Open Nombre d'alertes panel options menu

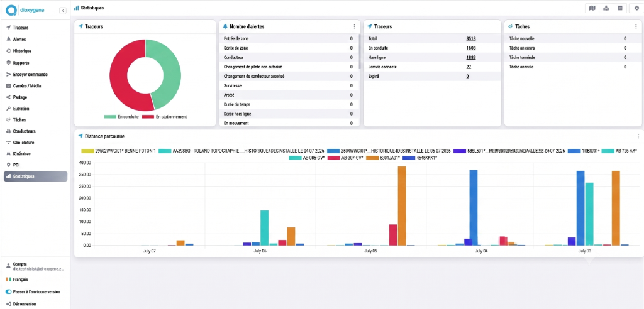point(355,26)
